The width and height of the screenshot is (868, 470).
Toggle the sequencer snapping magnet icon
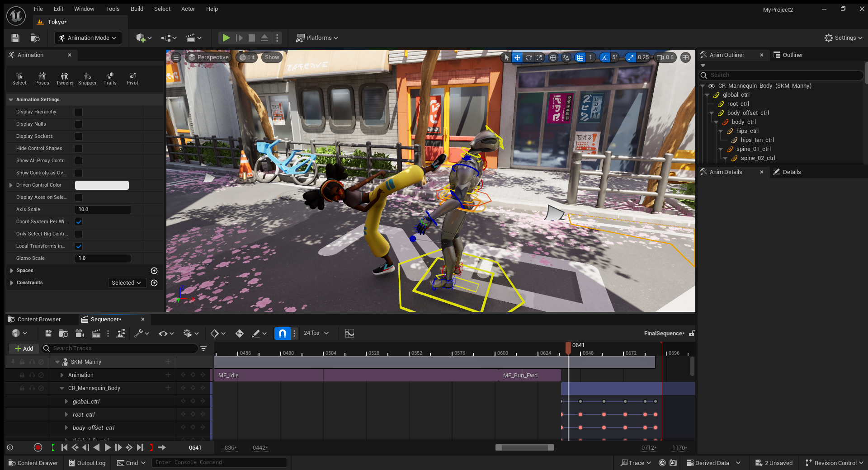click(282, 334)
